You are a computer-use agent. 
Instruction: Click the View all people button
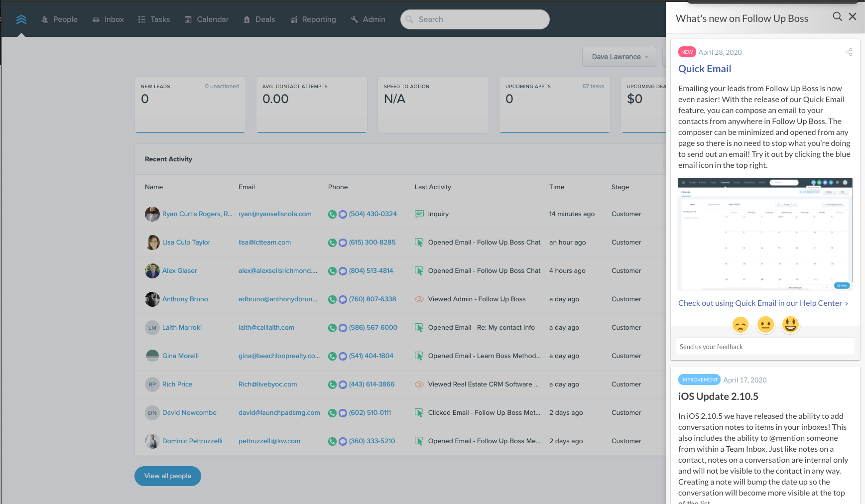coord(167,476)
